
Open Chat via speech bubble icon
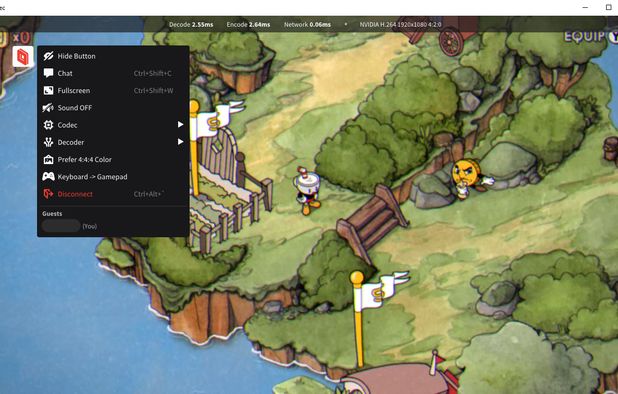click(48, 73)
